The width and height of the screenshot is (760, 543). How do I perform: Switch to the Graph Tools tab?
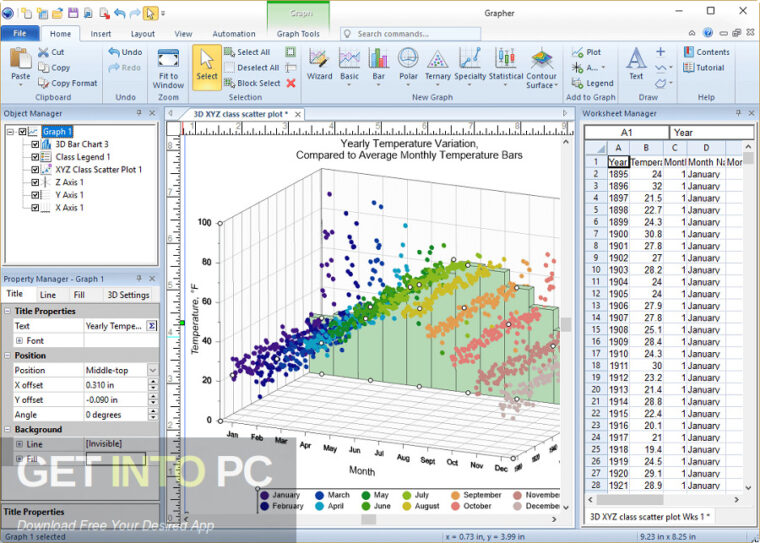click(x=298, y=34)
